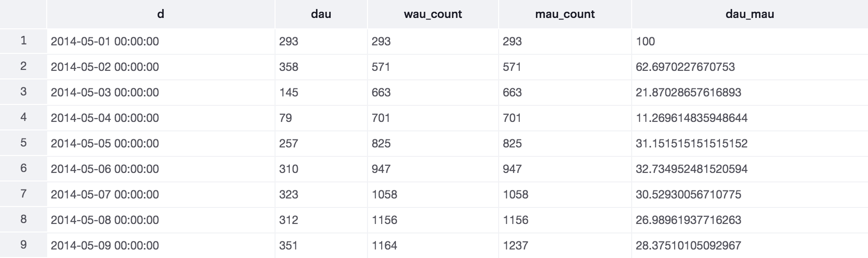Image resolution: width=868 pixels, height=258 pixels.
Task: Select the 'dau' column header
Action: pyautogui.click(x=321, y=14)
